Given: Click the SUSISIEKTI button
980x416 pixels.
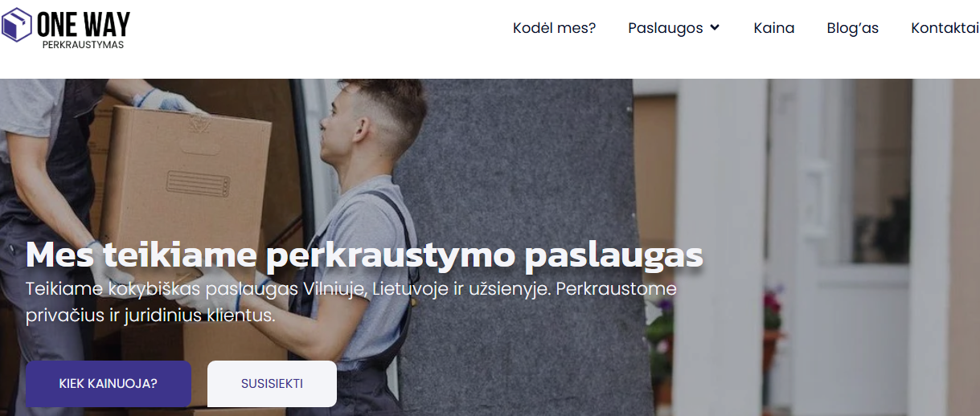Looking at the screenshot, I should pos(272,384).
